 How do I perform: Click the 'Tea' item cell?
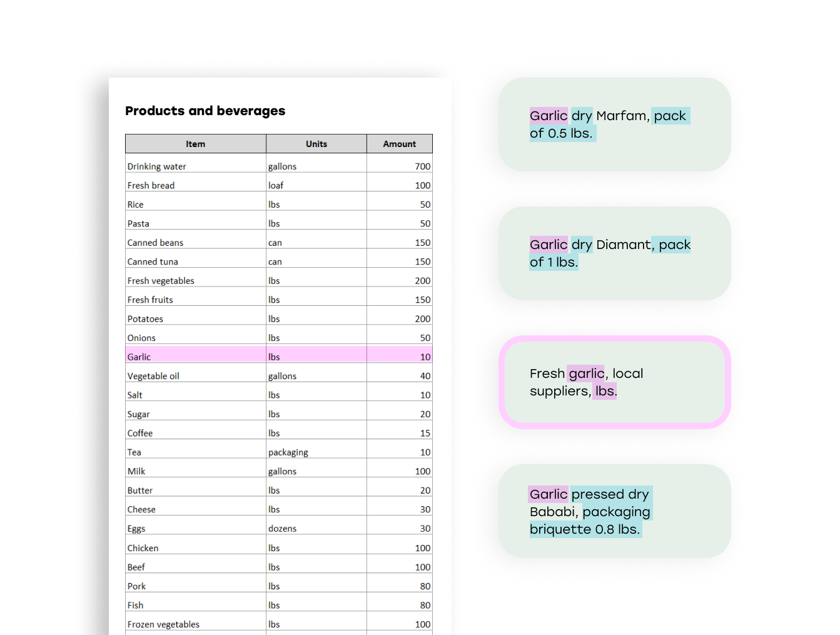click(196, 450)
